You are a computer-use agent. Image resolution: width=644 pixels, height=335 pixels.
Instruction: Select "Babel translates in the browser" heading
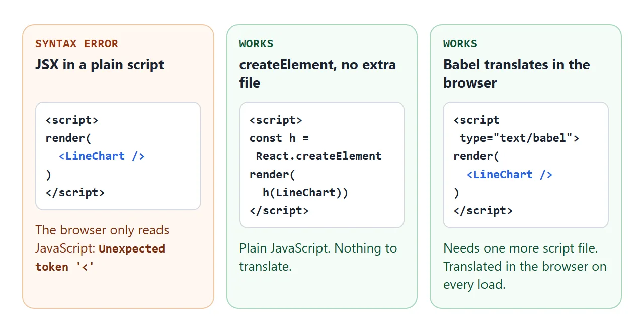tap(517, 74)
